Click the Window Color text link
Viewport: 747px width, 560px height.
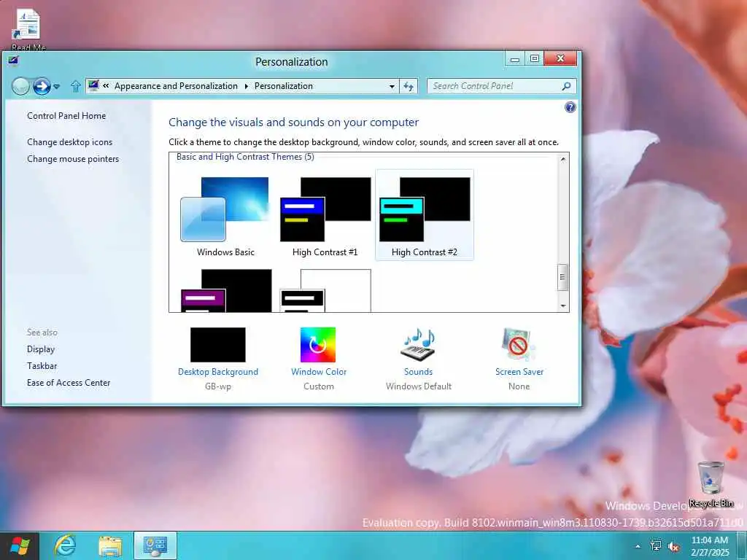pyautogui.click(x=319, y=371)
